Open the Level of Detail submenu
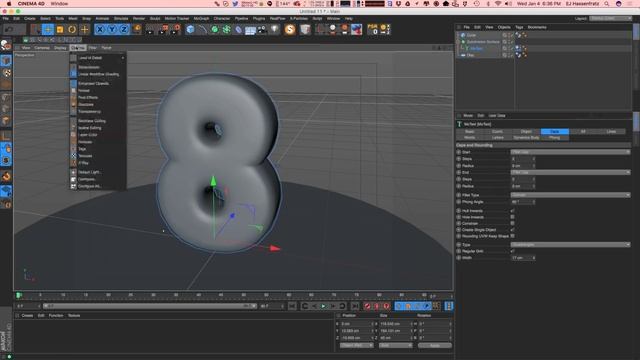The image size is (640, 360). 98,58
